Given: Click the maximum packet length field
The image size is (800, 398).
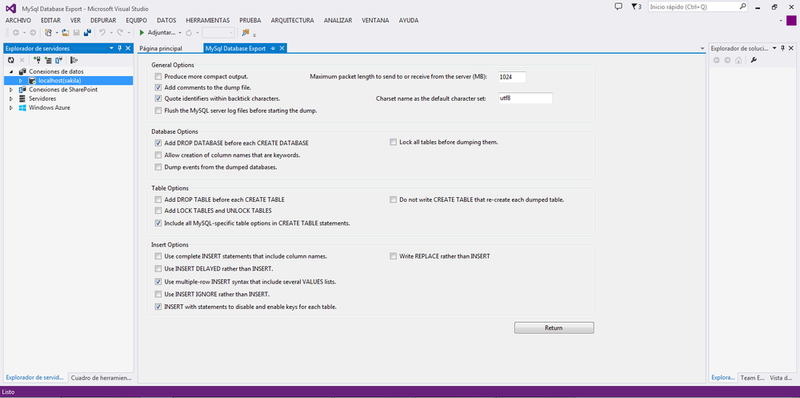Looking at the screenshot, I should pyautogui.click(x=512, y=77).
